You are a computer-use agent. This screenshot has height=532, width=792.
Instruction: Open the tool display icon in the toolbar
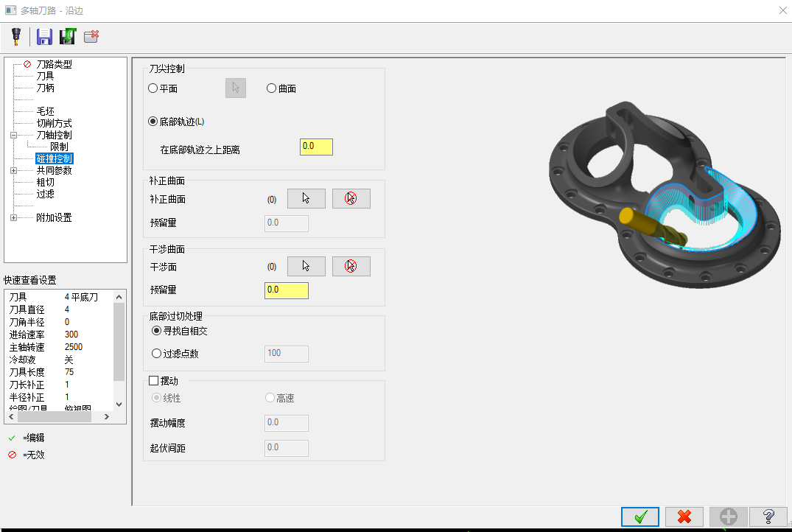pos(15,36)
